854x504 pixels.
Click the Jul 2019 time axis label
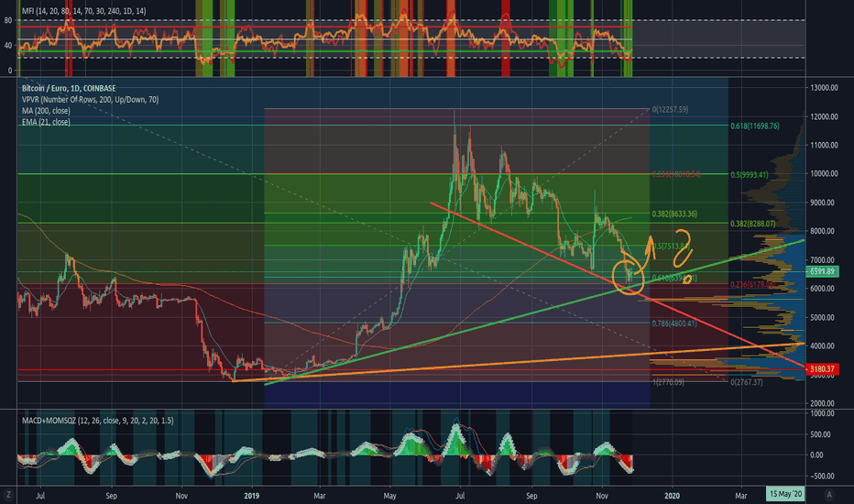pyautogui.click(x=460, y=496)
